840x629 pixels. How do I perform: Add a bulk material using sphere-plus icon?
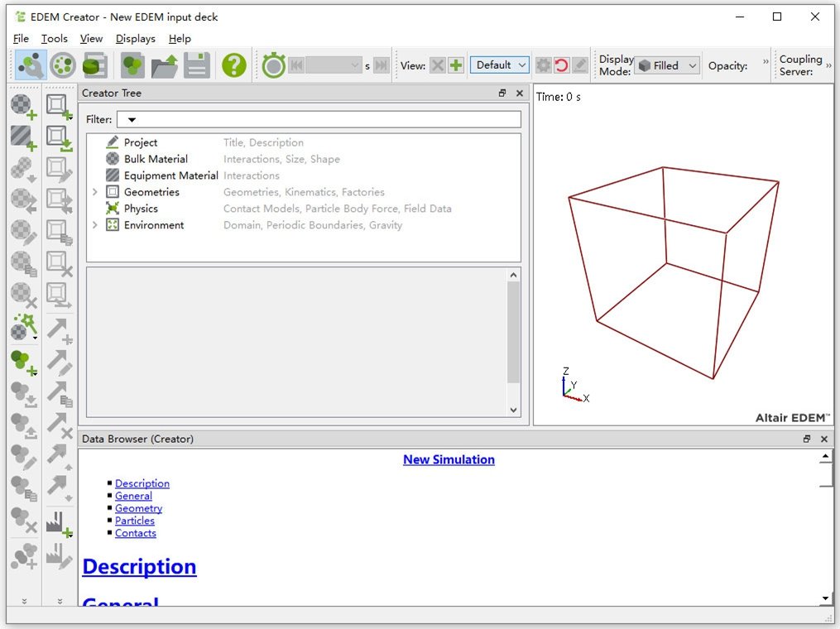click(x=23, y=106)
